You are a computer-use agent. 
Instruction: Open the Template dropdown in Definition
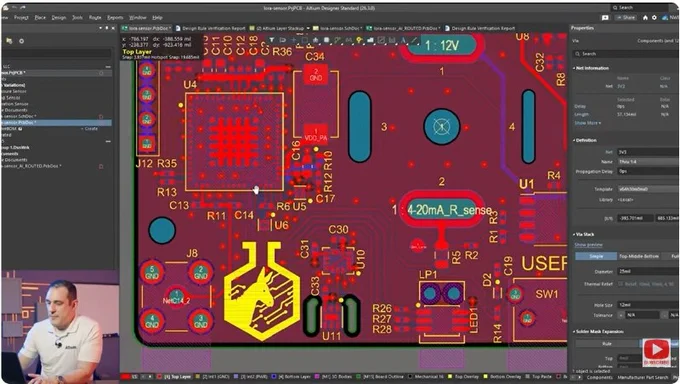point(648,189)
